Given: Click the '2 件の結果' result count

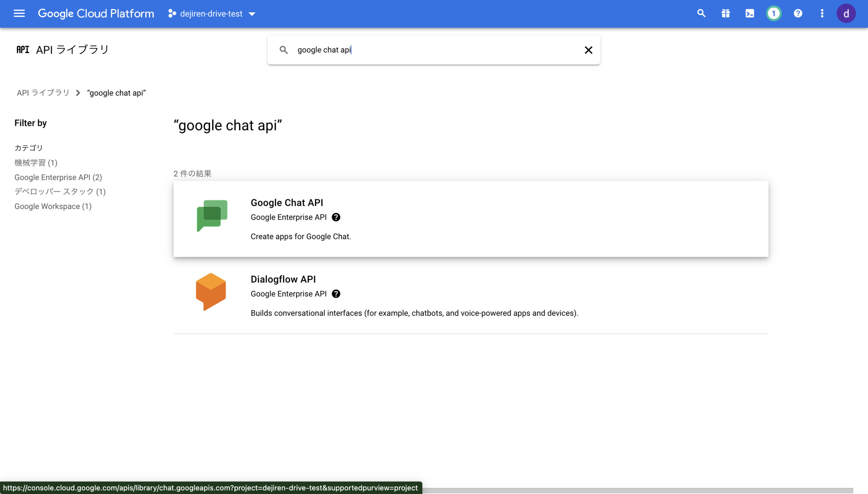Looking at the screenshot, I should (x=192, y=173).
